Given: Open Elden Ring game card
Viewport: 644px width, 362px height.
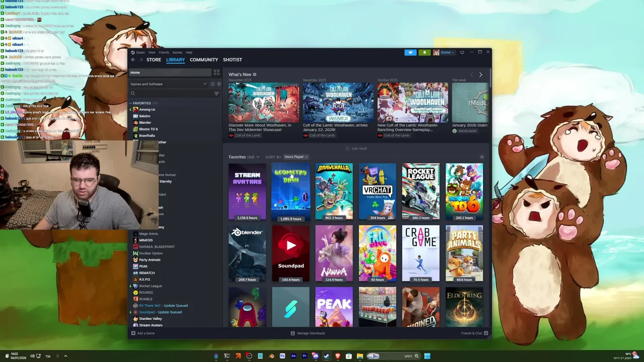Looking at the screenshot, I should tap(464, 307).
